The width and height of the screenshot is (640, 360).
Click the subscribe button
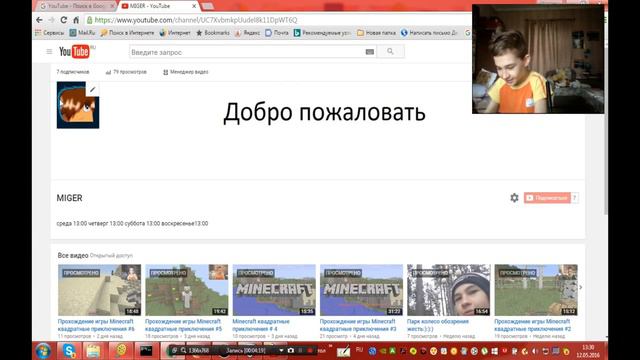[547, 198]
